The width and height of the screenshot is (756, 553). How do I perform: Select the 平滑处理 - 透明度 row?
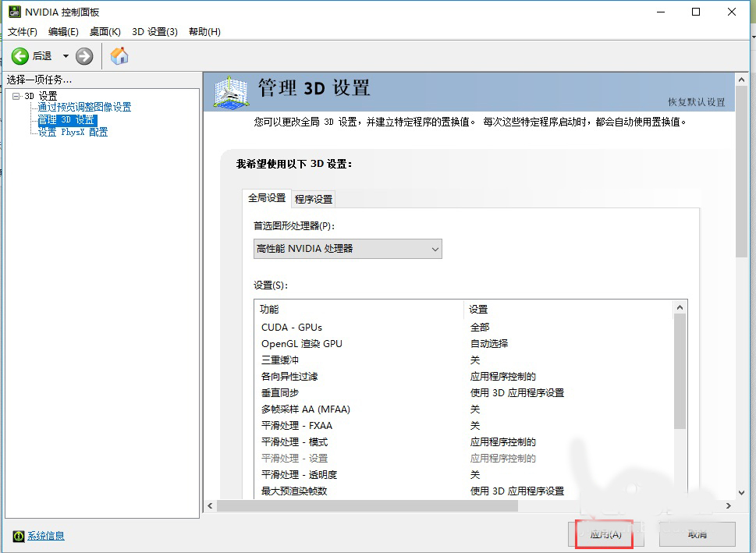click(x=463, y=475)
